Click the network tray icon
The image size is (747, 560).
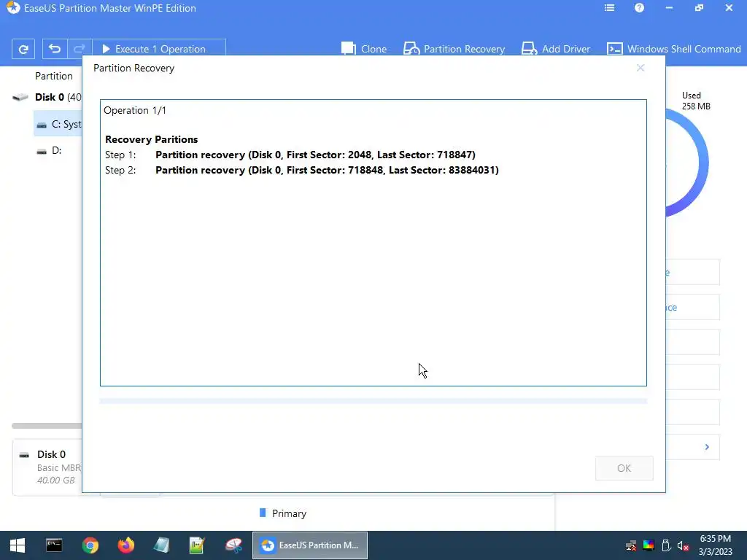pos(631,545)
